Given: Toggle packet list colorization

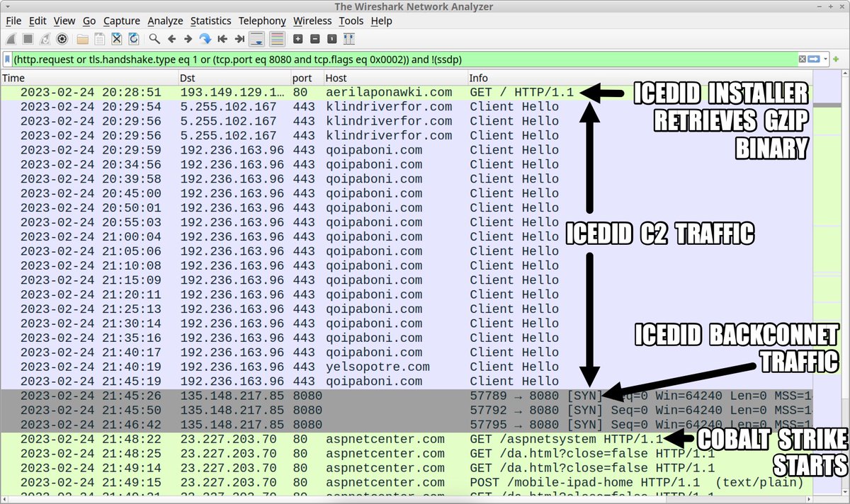Looking at the screenshot, I should point(276,40).
